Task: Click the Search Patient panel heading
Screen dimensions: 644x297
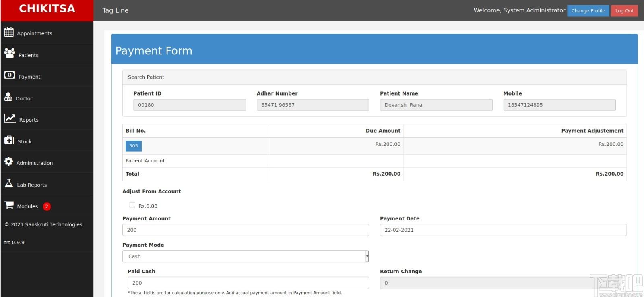Action: point(146,77)
